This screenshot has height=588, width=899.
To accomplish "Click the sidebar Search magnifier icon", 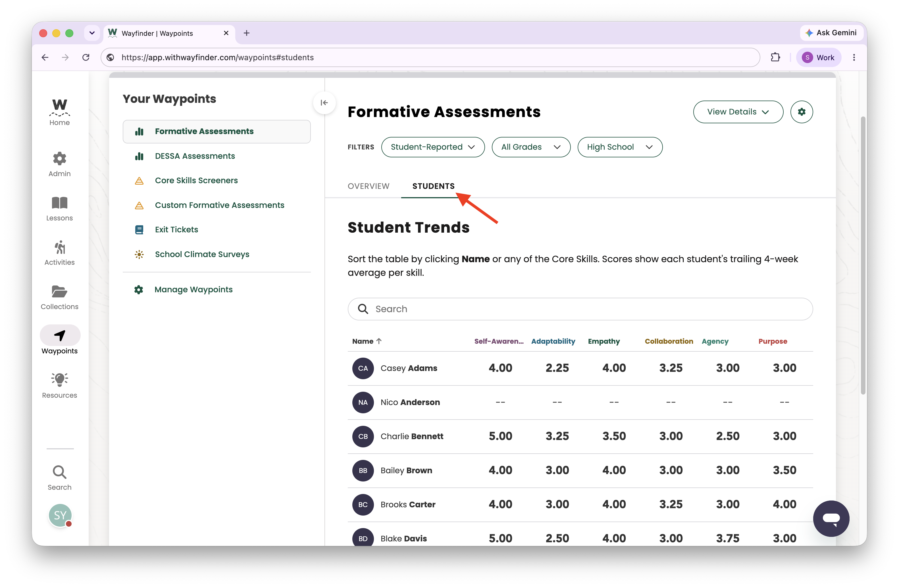I will [60, 472].
